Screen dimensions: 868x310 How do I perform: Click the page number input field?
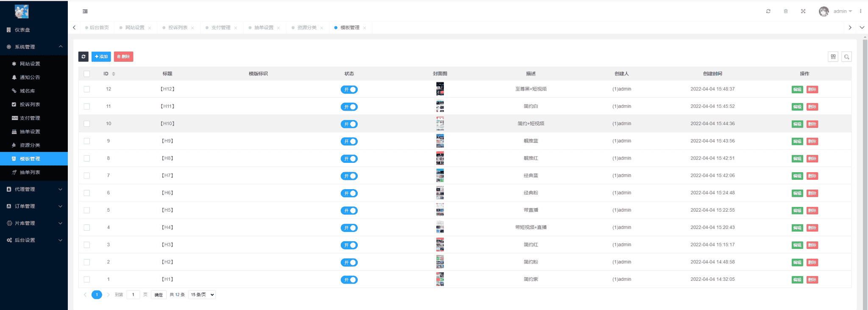coord(133,295)
